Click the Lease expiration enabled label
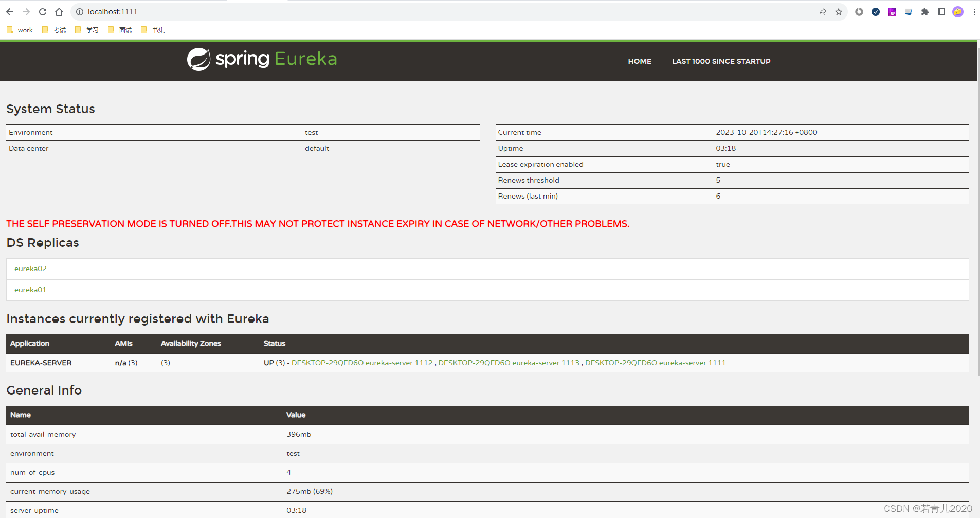The image size is (980, 518). click(540, 164)
